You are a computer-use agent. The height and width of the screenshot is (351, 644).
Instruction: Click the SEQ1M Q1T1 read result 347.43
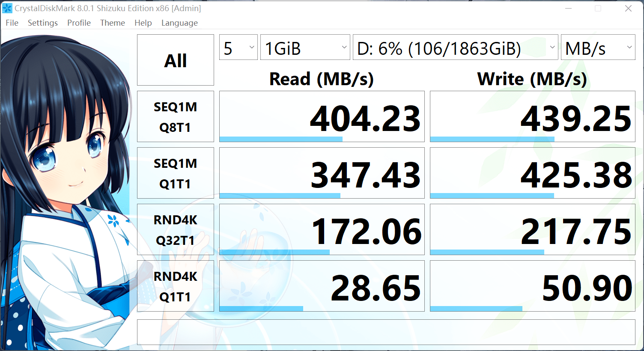coord(322,173)
